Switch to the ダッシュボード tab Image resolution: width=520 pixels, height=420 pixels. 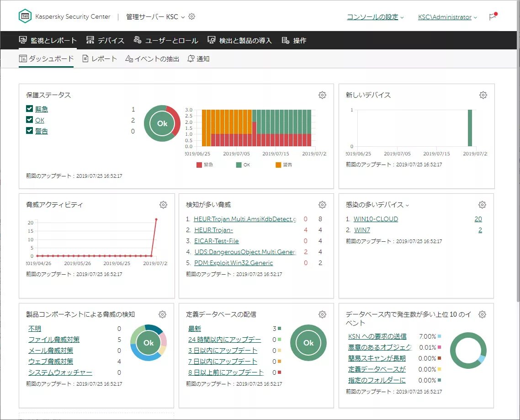(x=46, y=58)
